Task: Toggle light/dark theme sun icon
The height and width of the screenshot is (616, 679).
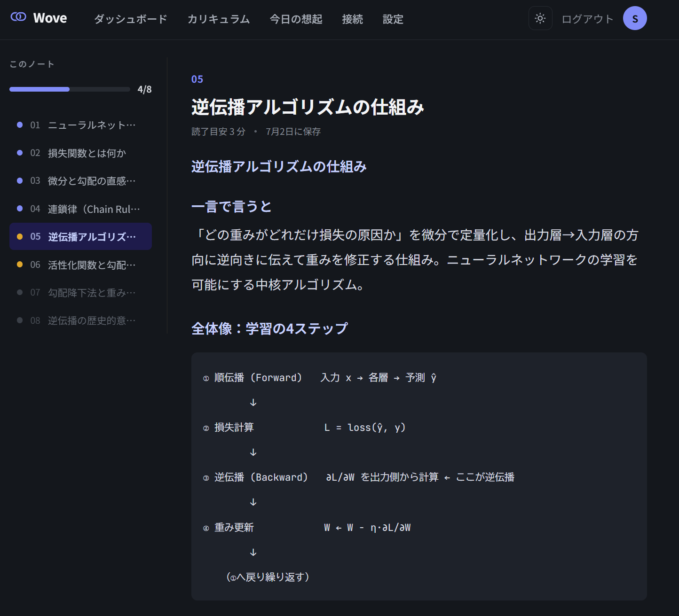Action: point(540,18)
